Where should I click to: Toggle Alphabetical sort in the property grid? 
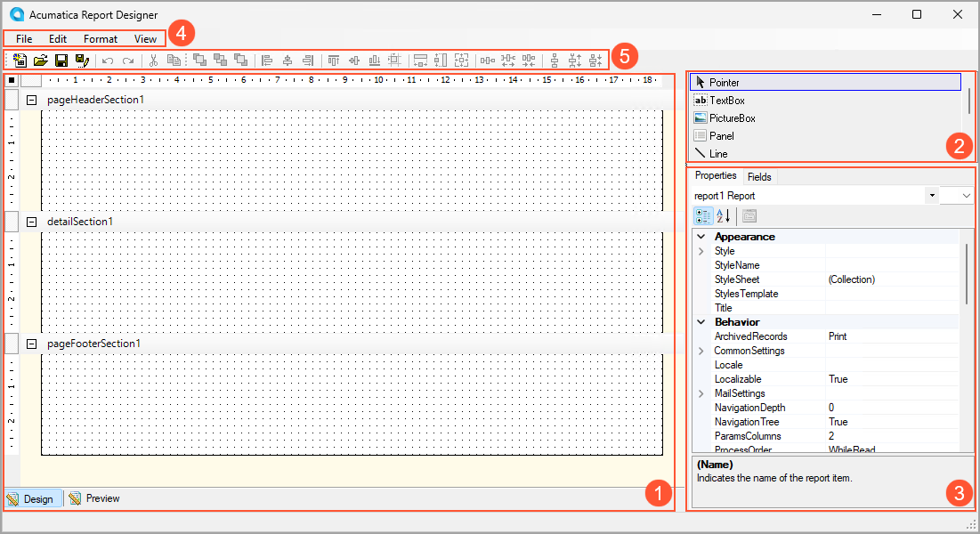[x=723, y=216]
